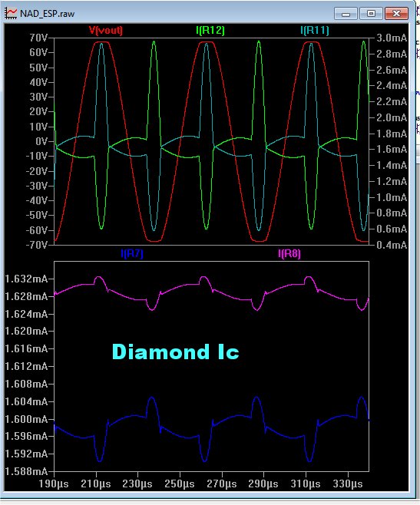The height and width of the screenshot is (505, 420).
Task: Click the 1.624mA tick on lower axis
Action: coord(26,314)
